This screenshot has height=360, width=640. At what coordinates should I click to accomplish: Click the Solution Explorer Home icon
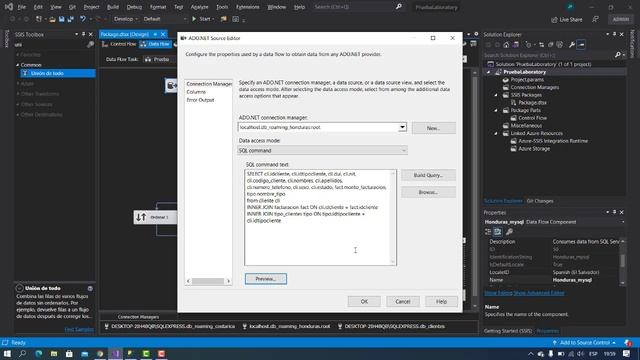506,45
